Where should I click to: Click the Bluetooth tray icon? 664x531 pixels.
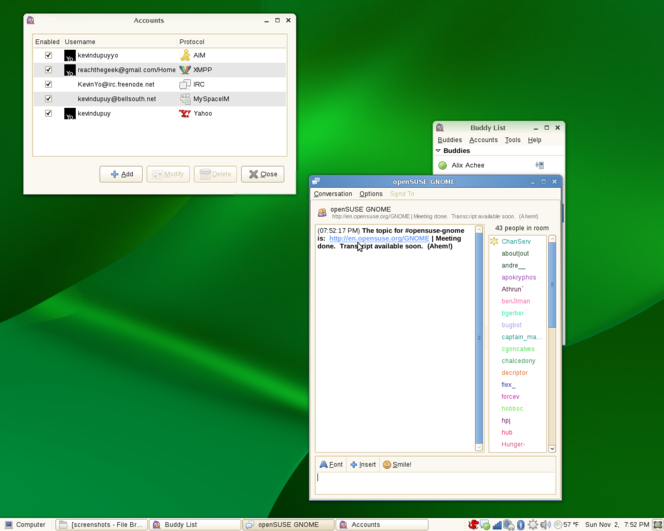coord(521,525)
